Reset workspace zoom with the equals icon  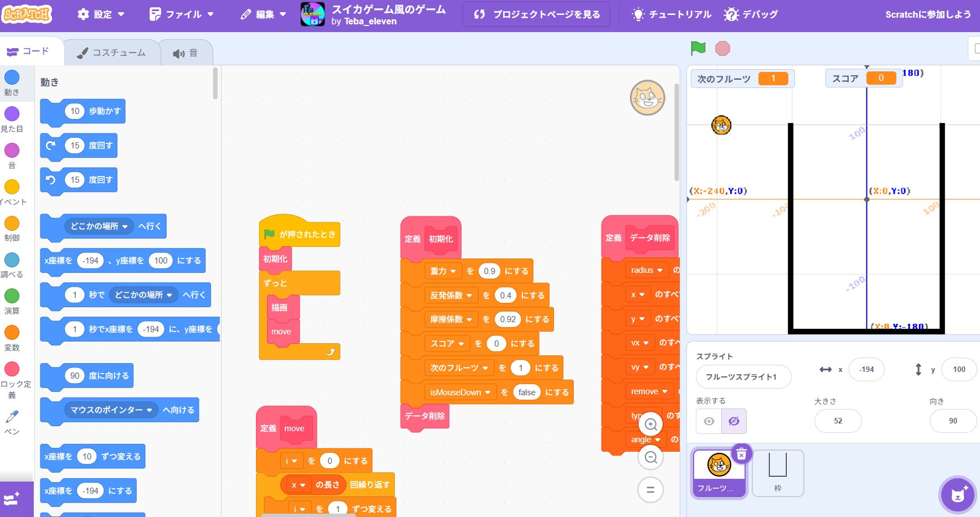(x=651, y=490)
